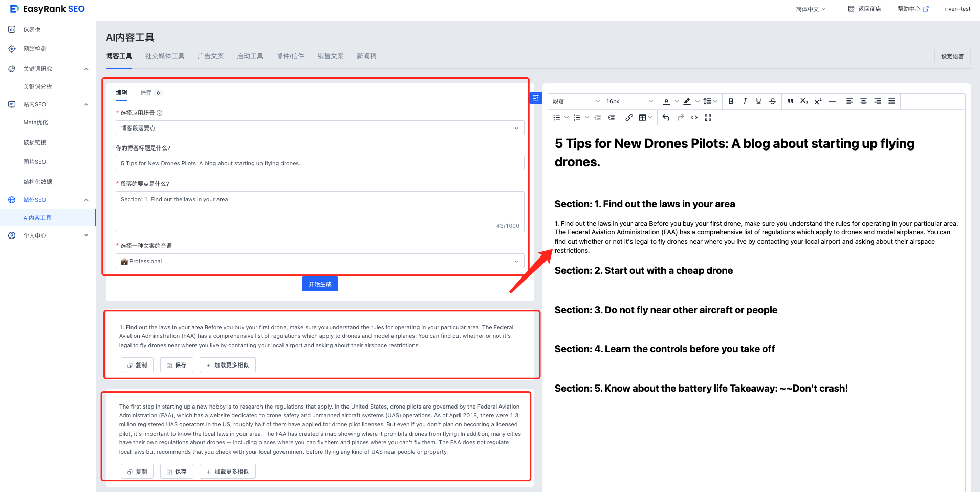The width and height of the screenshot is (980, 492).
Task: Apply subscript formatting
Action: pos(804,101)
